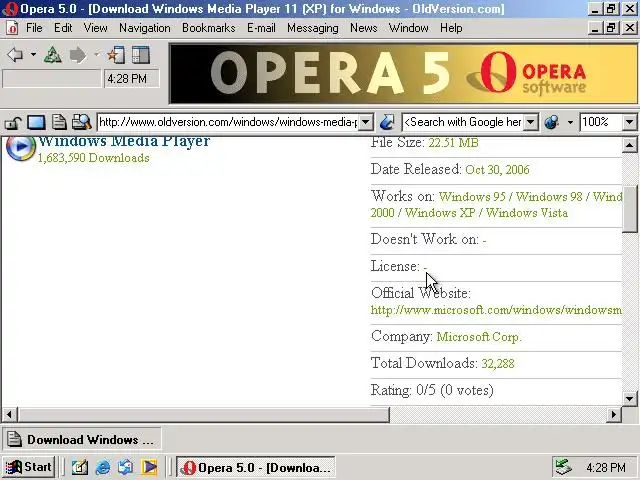Click the Windows 98 compatibility link
Image resolution: width=640 pixels, height=480 pixels.
point(549,196)
